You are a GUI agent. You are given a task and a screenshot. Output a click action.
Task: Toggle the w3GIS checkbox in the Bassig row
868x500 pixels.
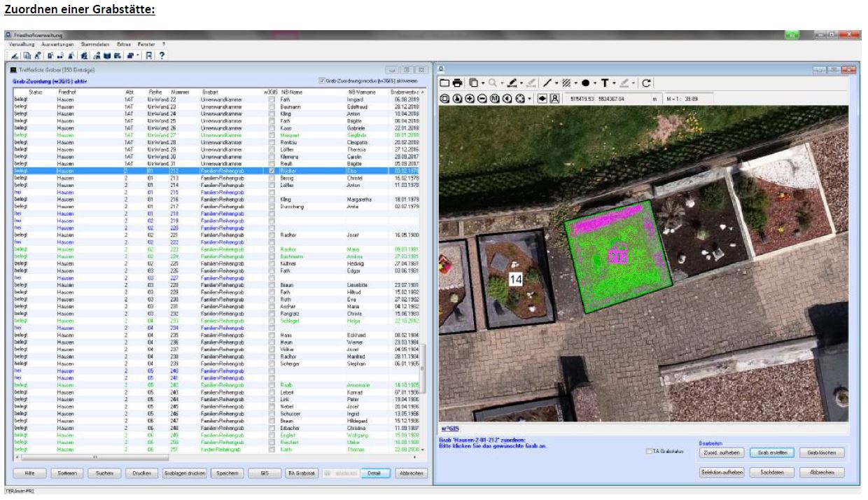coord(271,178)
